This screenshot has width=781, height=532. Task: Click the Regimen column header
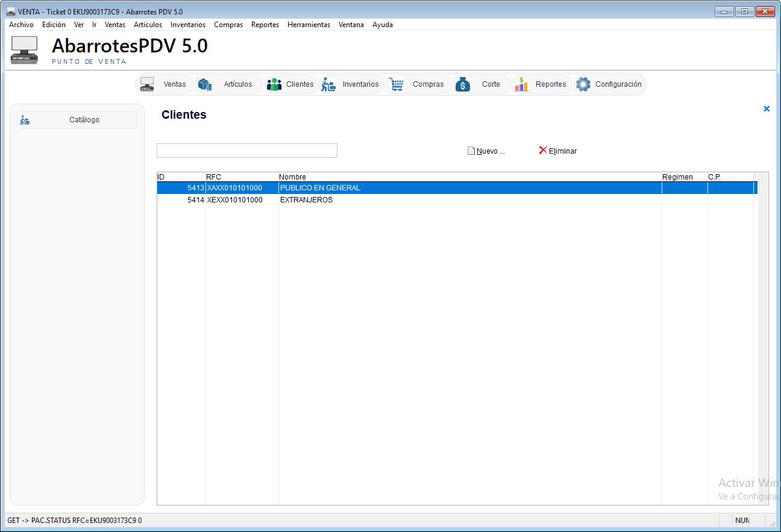(685, 177)
